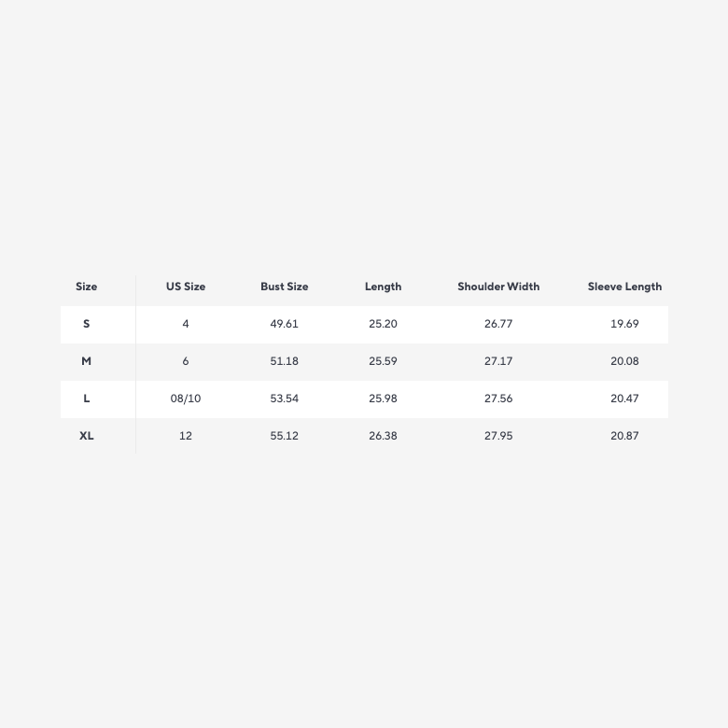
Task: Click the US Size column header
Action: coord(186,287)
